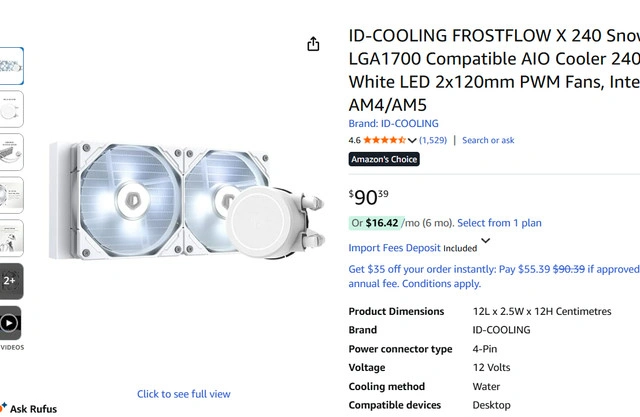This screenshot has width=640, height=417.
Task: Open the 2+ more images thumbnail
Action: [x=10, y=281]
